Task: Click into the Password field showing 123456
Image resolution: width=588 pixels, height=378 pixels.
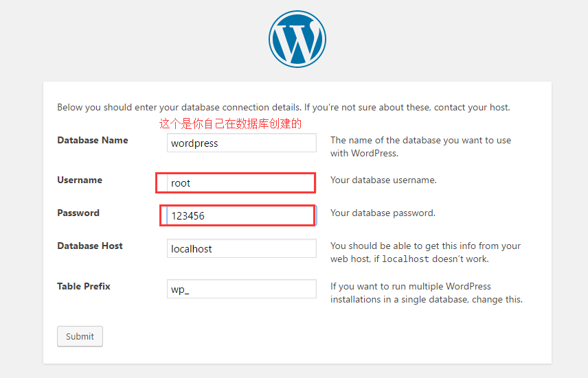Action: tap(242, 215)
